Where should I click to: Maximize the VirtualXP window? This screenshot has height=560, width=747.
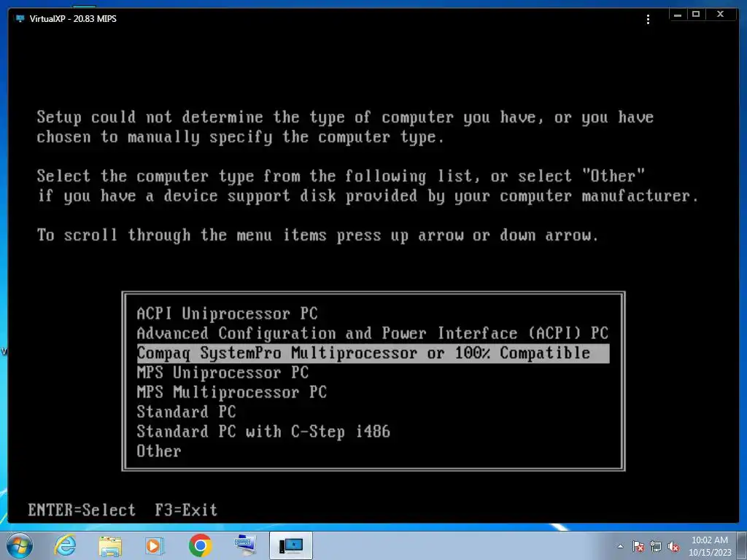point(696,15)
